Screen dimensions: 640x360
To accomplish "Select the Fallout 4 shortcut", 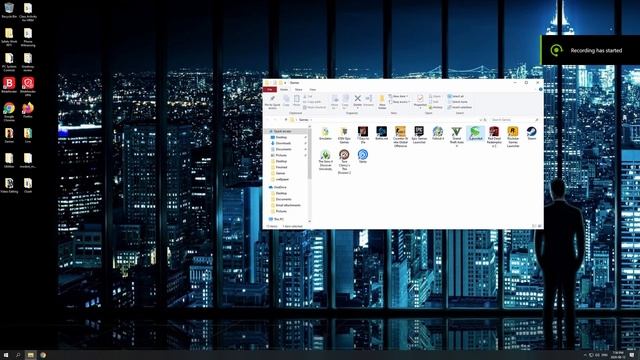I will point(438,133).
